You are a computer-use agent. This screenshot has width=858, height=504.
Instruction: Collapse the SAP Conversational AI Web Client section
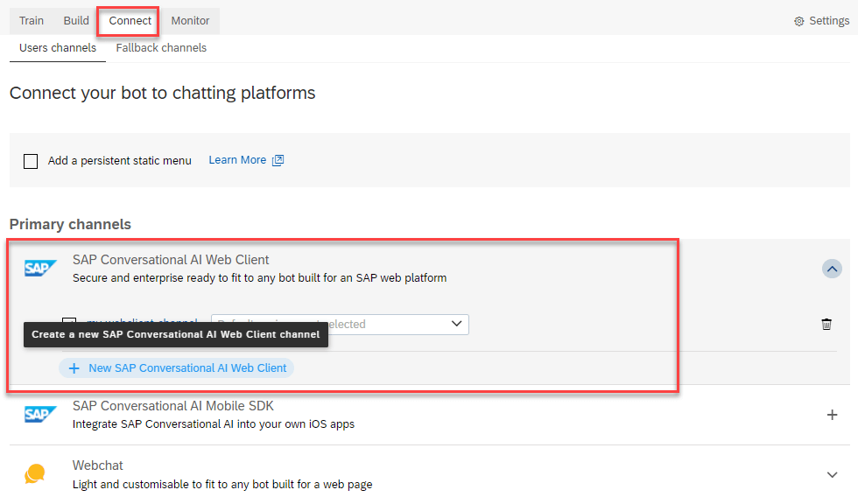[832, 269]
